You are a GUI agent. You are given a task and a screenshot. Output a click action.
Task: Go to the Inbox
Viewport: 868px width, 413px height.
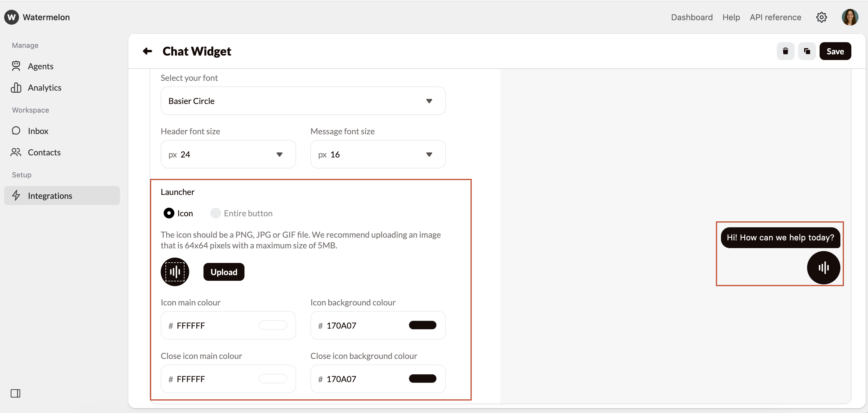click(38, 131)
